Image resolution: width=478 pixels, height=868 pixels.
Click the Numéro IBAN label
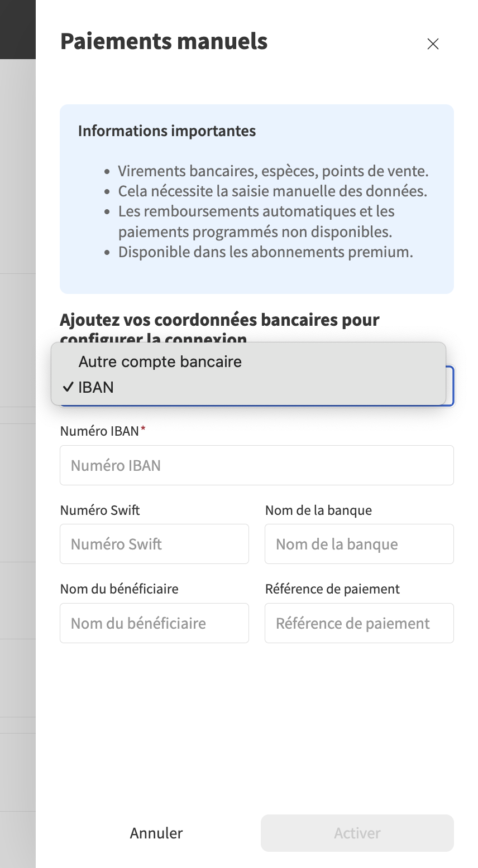[x=99, y=431]
